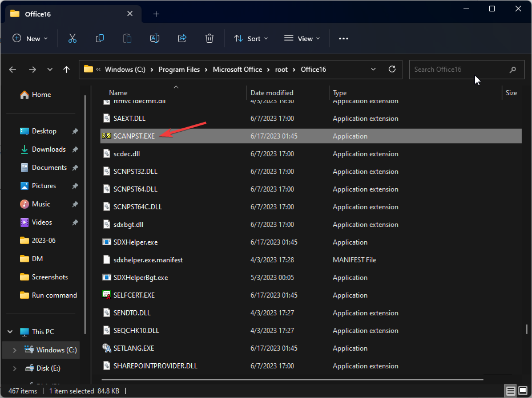Viewport: 532px width, 398px height.
Task: Sort by the Size column header
Action: (x=511, y=93)
